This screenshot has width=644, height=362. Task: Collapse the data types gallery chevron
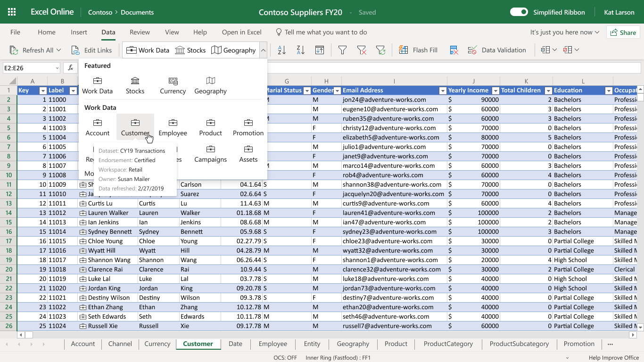coord(263,50)
